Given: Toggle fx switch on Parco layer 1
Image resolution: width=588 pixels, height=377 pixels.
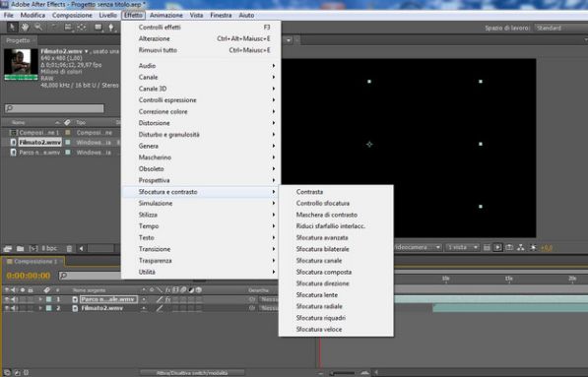Looking at the screenshot, I should tap(167, 299).
